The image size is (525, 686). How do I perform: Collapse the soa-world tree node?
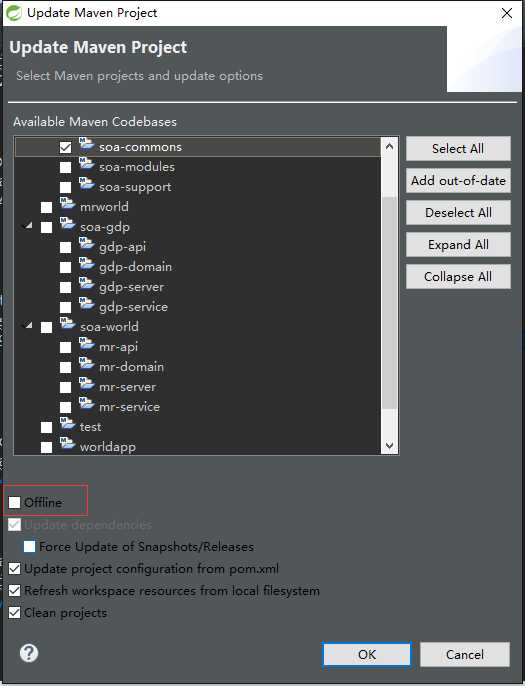[28, 326]
